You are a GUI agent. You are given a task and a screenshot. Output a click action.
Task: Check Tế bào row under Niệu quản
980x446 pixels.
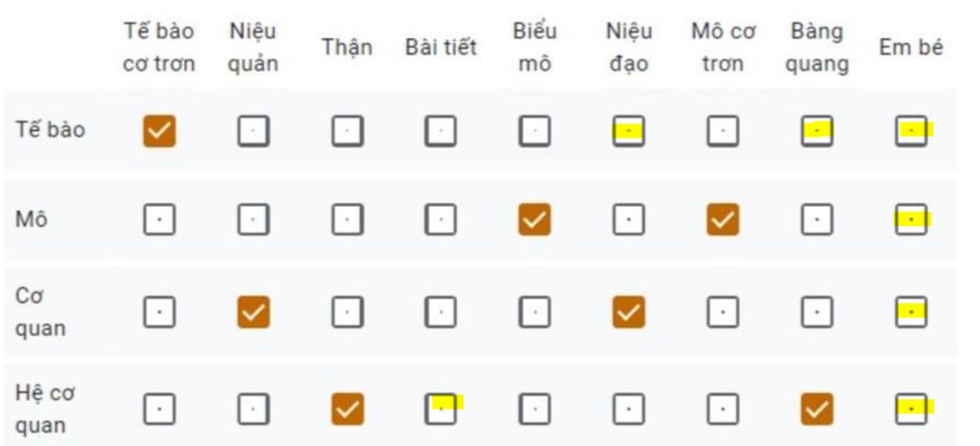[253, 130]
